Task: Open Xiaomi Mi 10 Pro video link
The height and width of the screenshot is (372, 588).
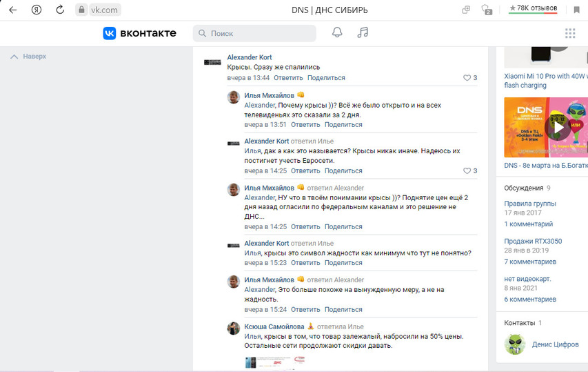Action: pos(546,81)
